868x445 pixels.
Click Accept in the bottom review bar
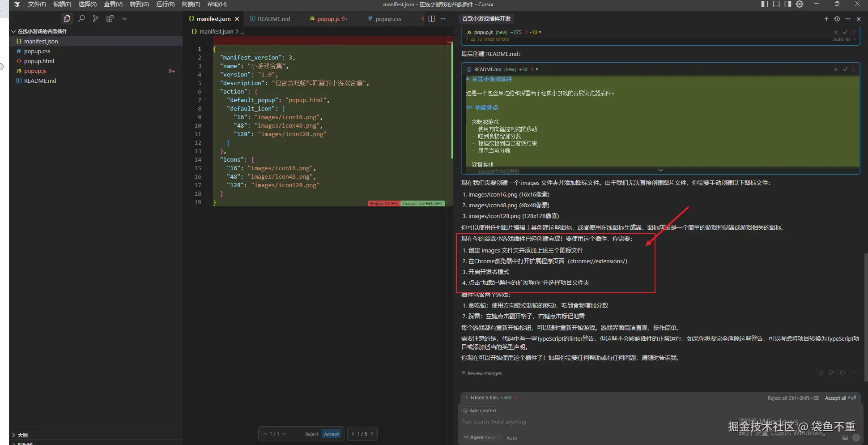coord(332,434)
